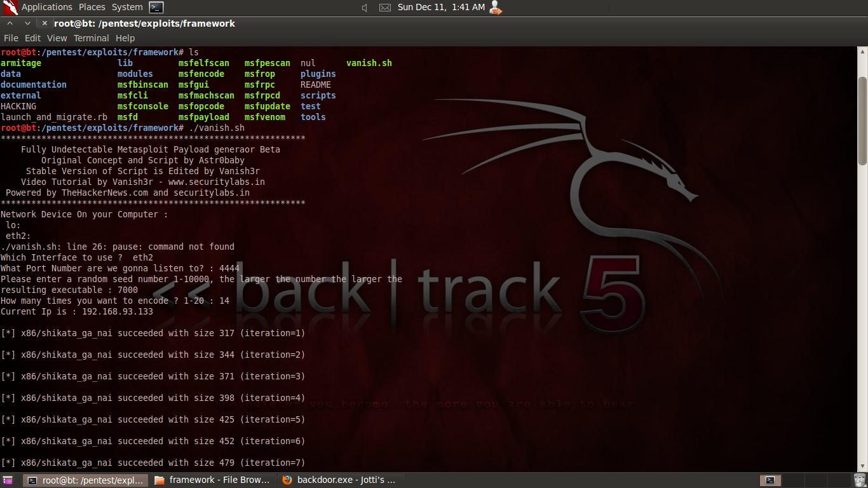
Task: Click the BackTrack dragon logo icon
Action: (10, 8)
